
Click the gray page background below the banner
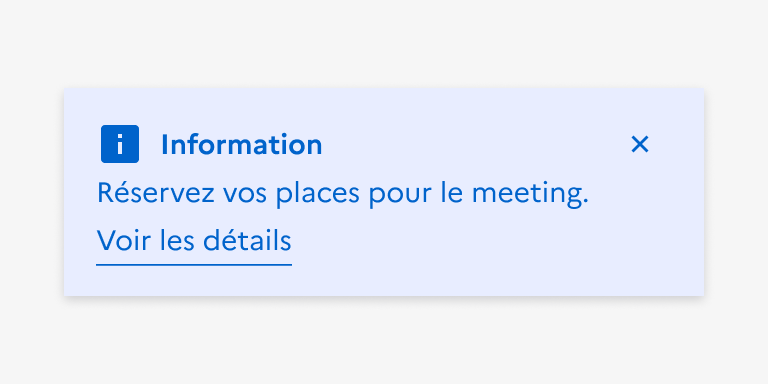(384, 340)
